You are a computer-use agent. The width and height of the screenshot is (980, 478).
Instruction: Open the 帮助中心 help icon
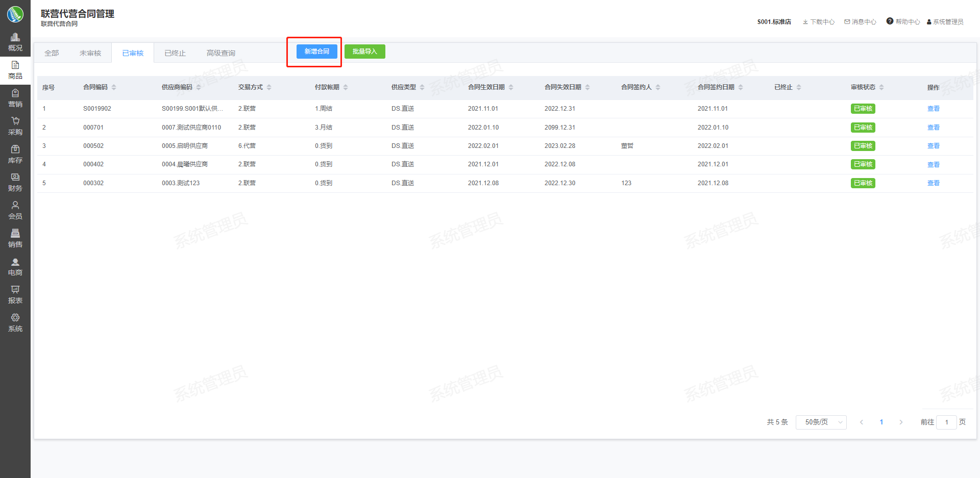tap(890, 21)
